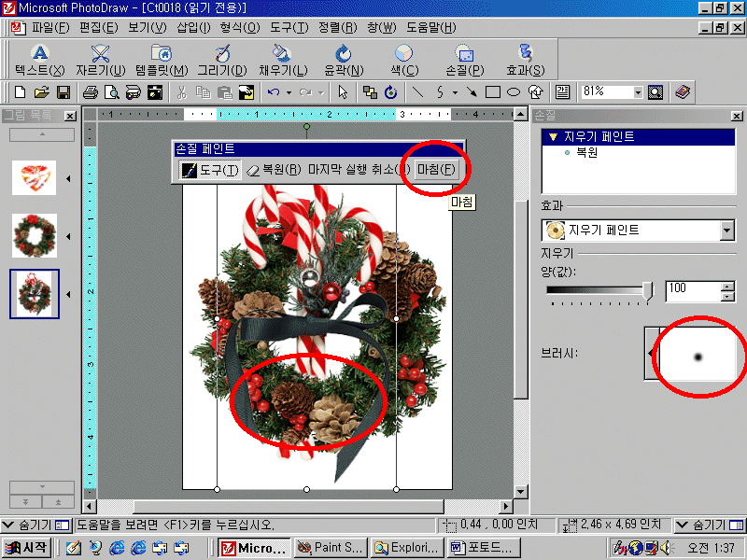Switch to Paint S... taskbar window
The width and height of the screenshot is (747, 560).
pos(331,548)
